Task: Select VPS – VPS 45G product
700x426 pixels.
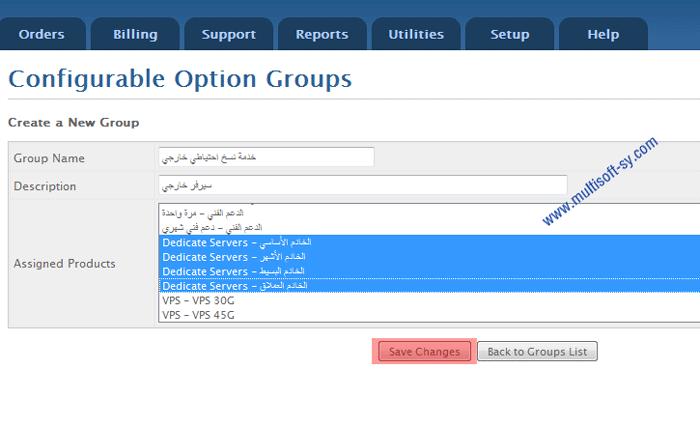Action: click(x=429, y=315)
